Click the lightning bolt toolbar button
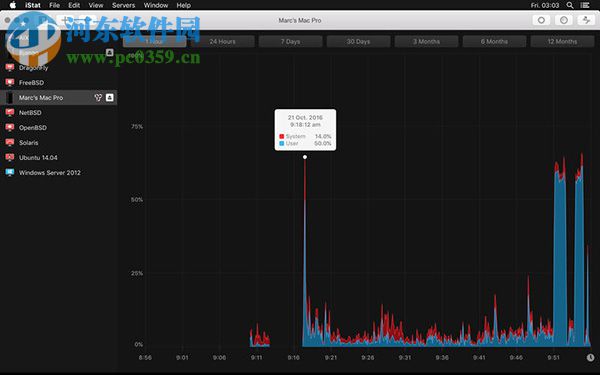This screenshot has width=600, height=375. click(586, 20)
